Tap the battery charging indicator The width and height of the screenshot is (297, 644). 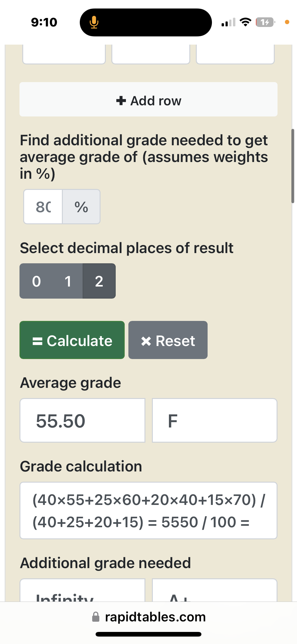(265, 22)
